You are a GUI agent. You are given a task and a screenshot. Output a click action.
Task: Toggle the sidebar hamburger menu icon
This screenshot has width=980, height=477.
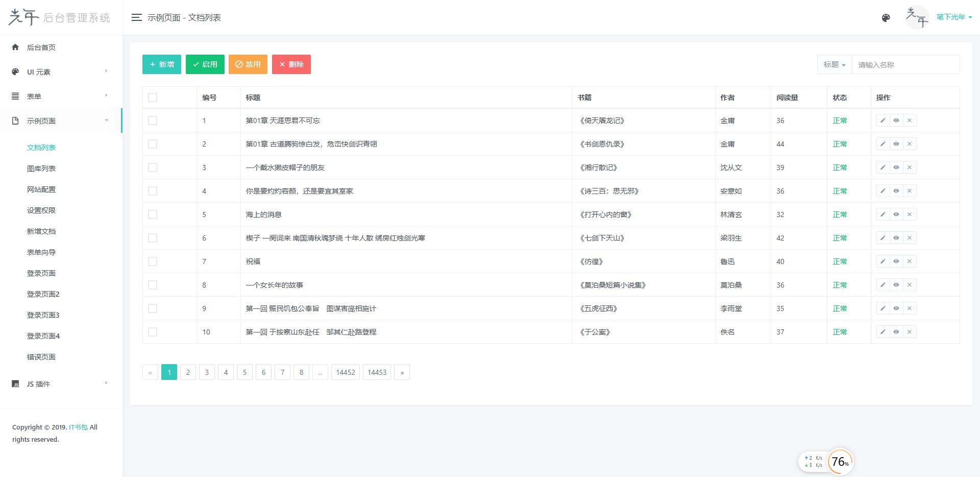136,17
